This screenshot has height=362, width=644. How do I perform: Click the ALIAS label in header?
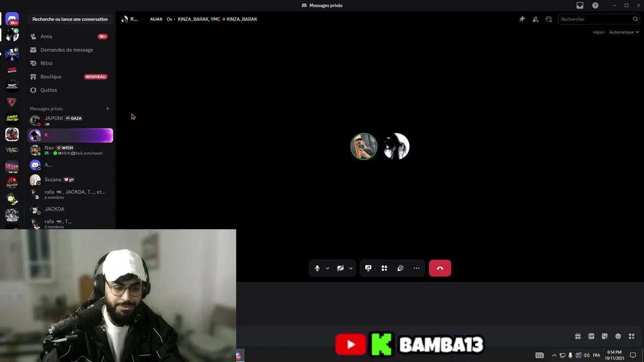[156, 19]
